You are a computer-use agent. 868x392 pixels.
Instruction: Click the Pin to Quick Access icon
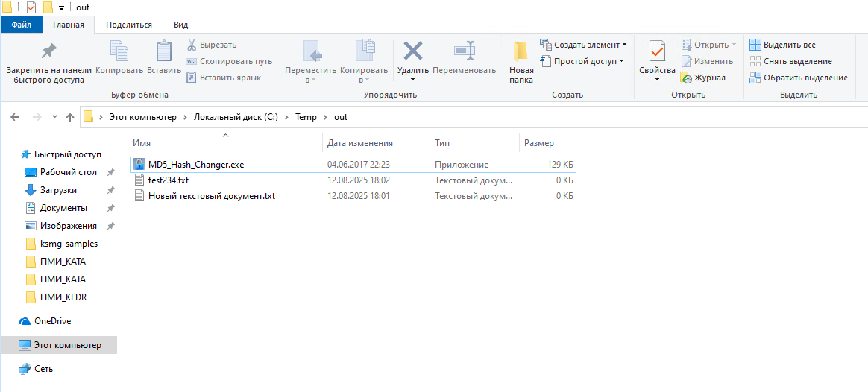click(x=48, y=51)
